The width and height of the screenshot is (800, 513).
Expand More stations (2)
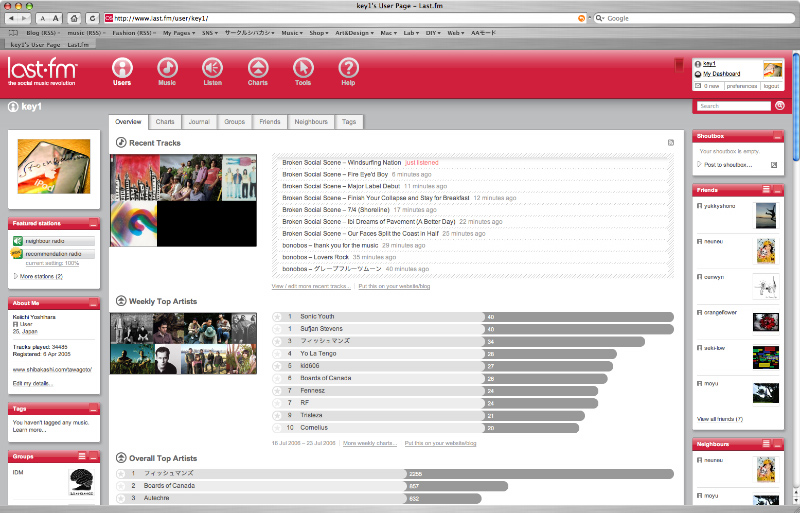point(38,276)
